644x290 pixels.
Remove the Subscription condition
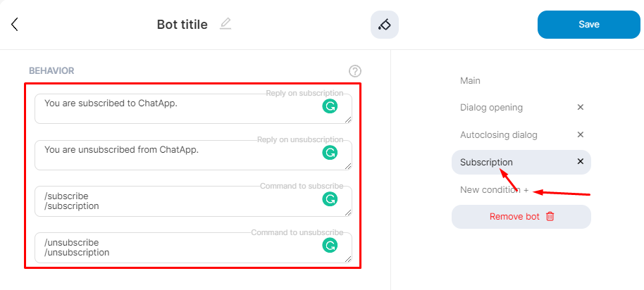coord(581,162)
